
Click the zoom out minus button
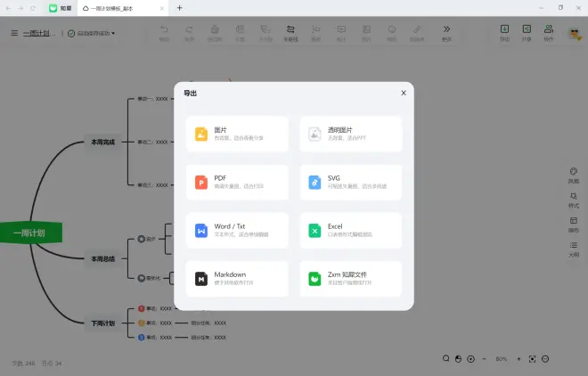coord(484,358)
